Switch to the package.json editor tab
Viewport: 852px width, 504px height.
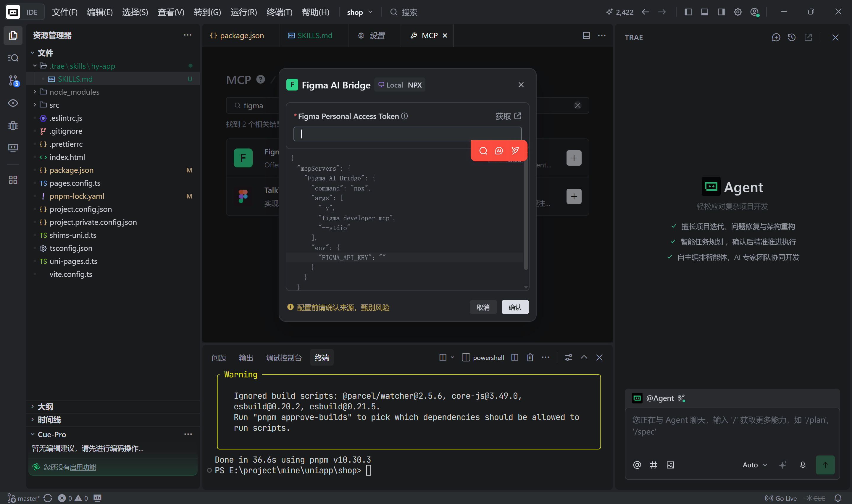[241, 35]
